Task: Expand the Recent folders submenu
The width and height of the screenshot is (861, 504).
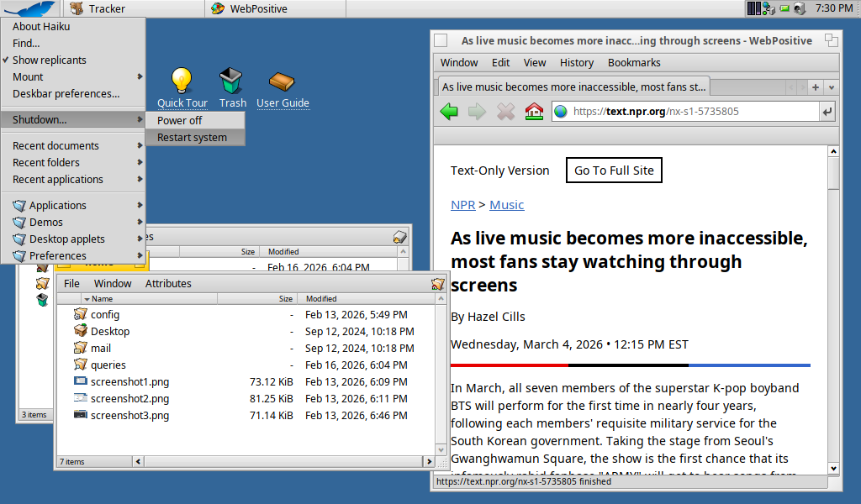Action: (x=72, y=162)
